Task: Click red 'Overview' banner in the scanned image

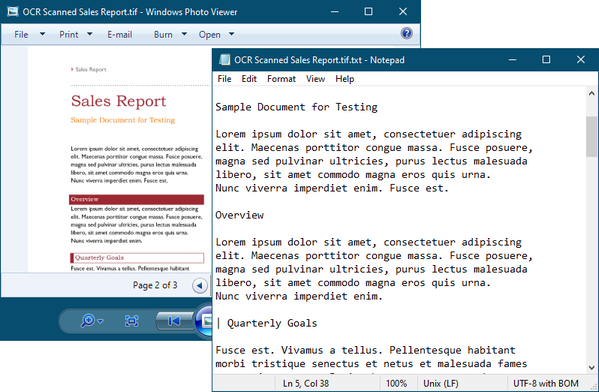Action: coord(136,199)
